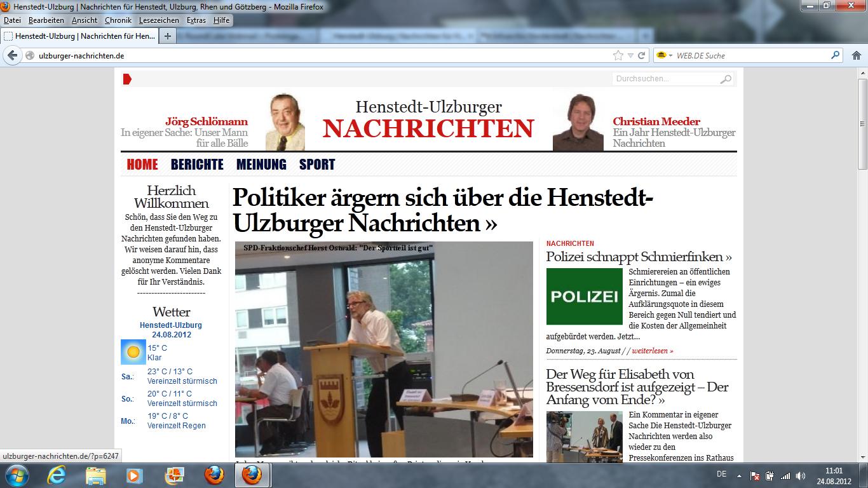Open the Politiker ärgern sich headline article
Screen dimensions: 868x488
click(443, 210)
